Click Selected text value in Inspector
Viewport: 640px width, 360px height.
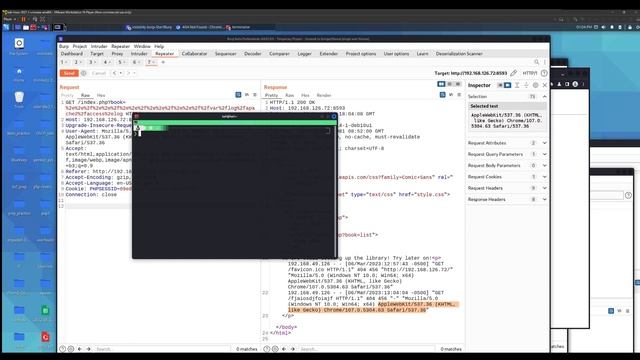(507, 121)
